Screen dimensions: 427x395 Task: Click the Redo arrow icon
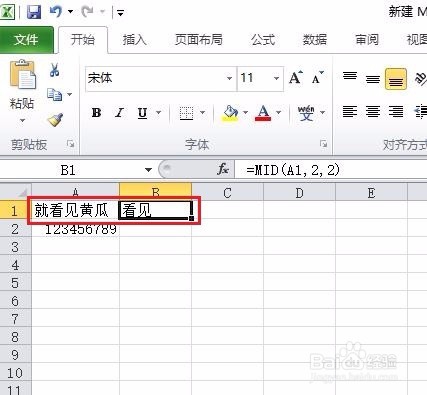pyautogui.click(x=88, y=12)
